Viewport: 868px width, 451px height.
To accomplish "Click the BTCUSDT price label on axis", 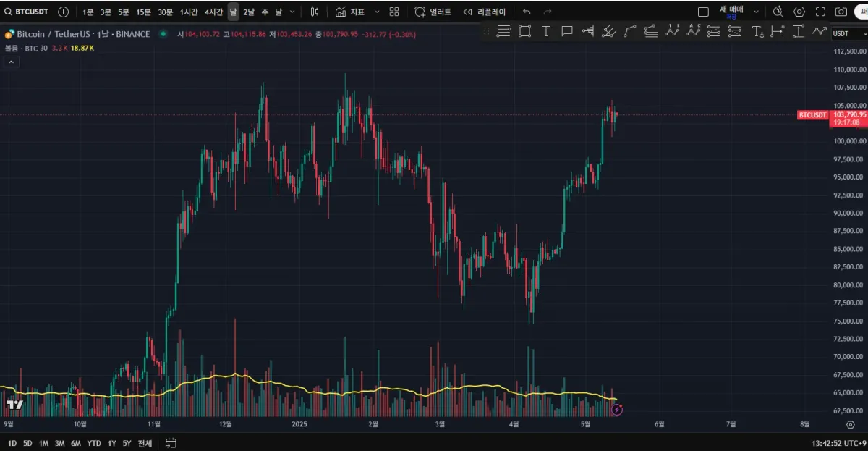I will point(812,114).
